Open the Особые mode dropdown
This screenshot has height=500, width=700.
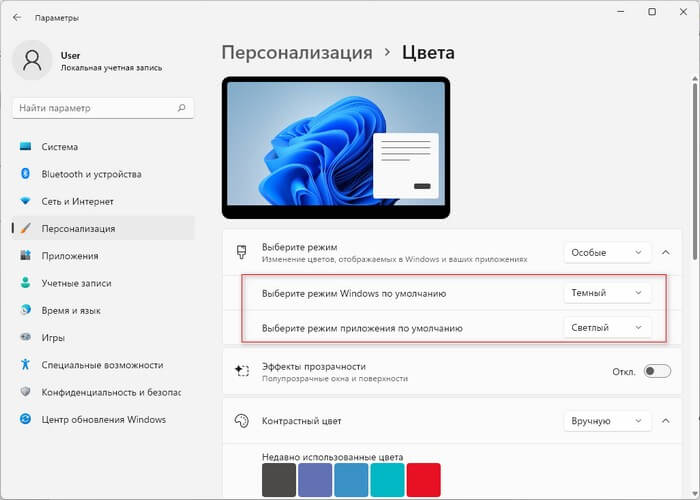point(607,252)
